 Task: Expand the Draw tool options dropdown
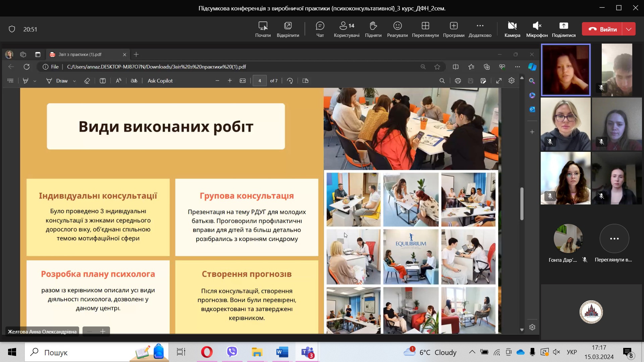point(74,81)
